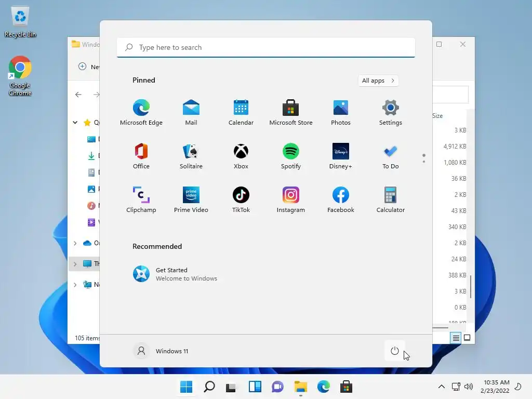Open Solitaire from the pinned grid
This screenshot has width=532, height=399.
coord(191,156)
